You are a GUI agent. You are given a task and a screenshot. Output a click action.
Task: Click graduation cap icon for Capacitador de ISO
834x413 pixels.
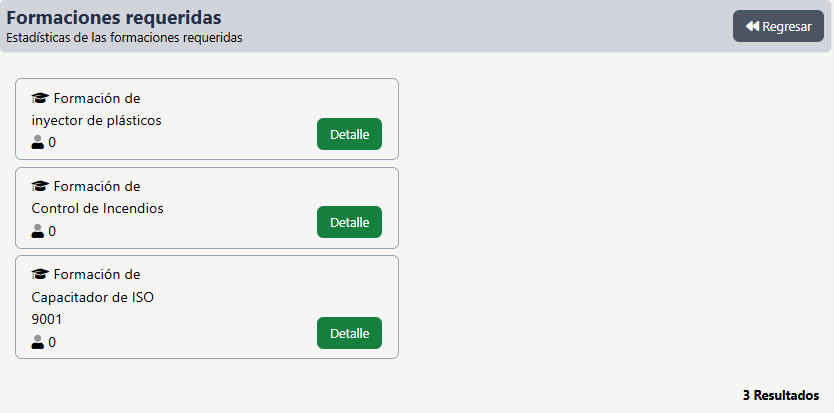40,274
